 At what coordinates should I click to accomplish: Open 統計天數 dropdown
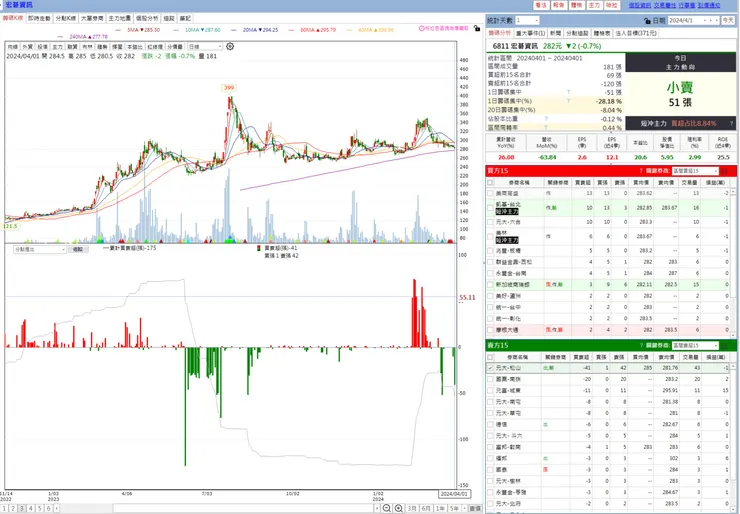point(527,20)
